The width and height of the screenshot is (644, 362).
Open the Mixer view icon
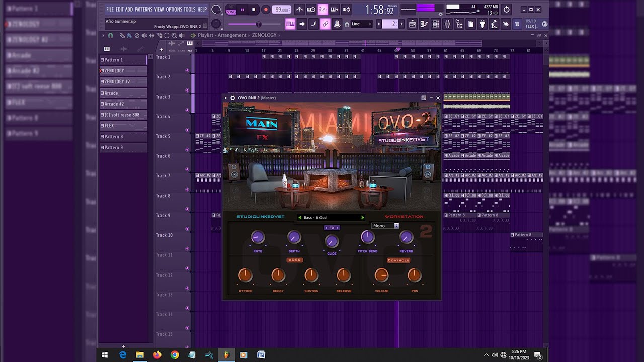tap(447, 24)
